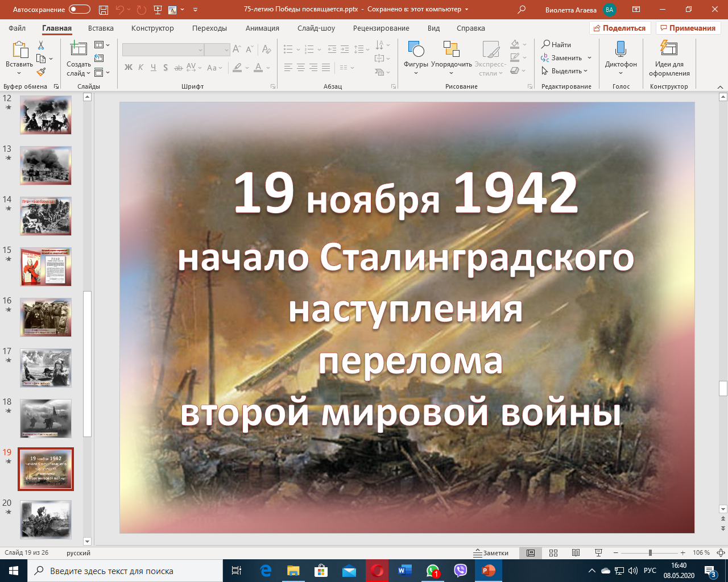Image resolution: width=728 pixels, height=582 pixels.
Task: Switch to Slide Sorter view icon
Action: (553, 553)
